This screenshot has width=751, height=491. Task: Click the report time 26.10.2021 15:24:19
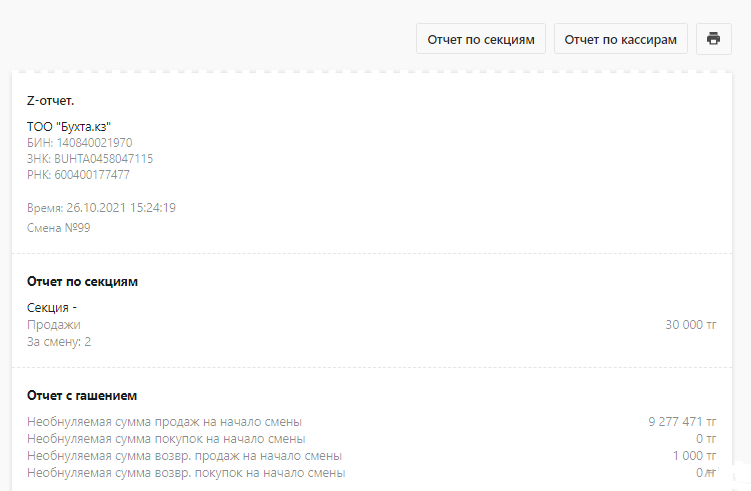[121, 208]
